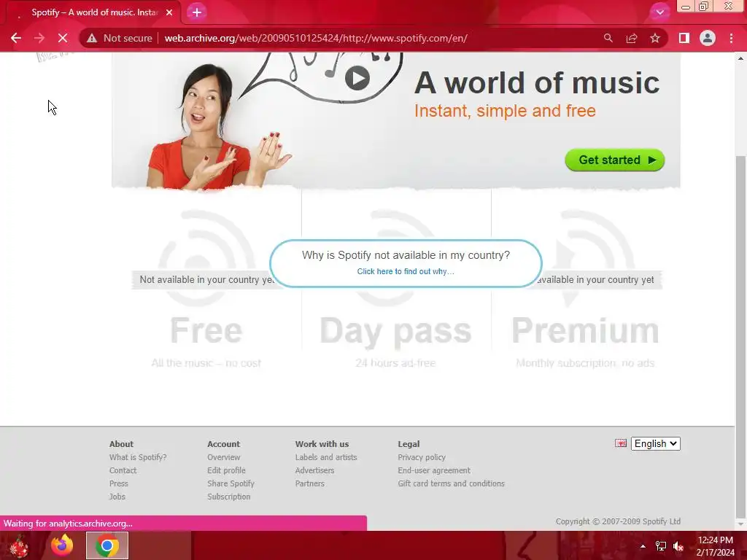
Task: Open Gift card terms and conditions link
Action: click(451, 483)
